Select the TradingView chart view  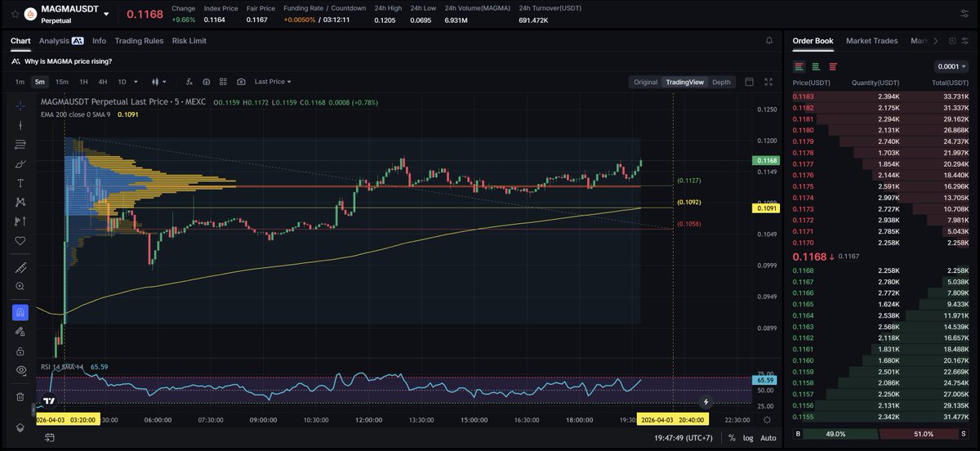pyautogui.click(x=684, y=82)
